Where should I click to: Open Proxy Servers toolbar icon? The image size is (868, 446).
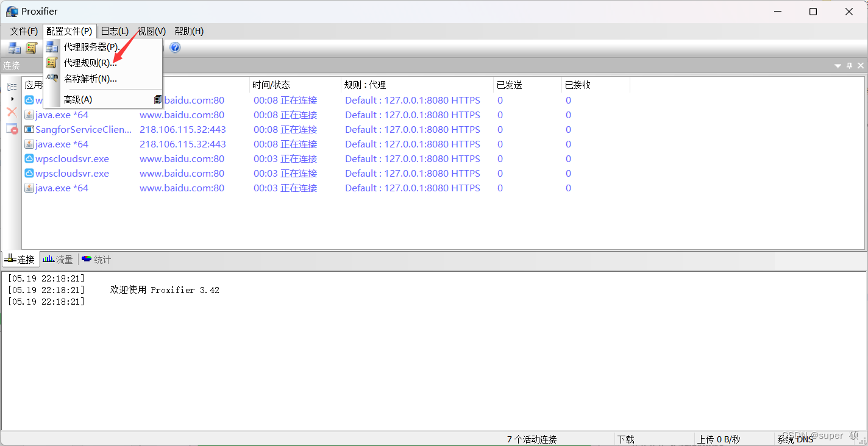pos(14,48)
